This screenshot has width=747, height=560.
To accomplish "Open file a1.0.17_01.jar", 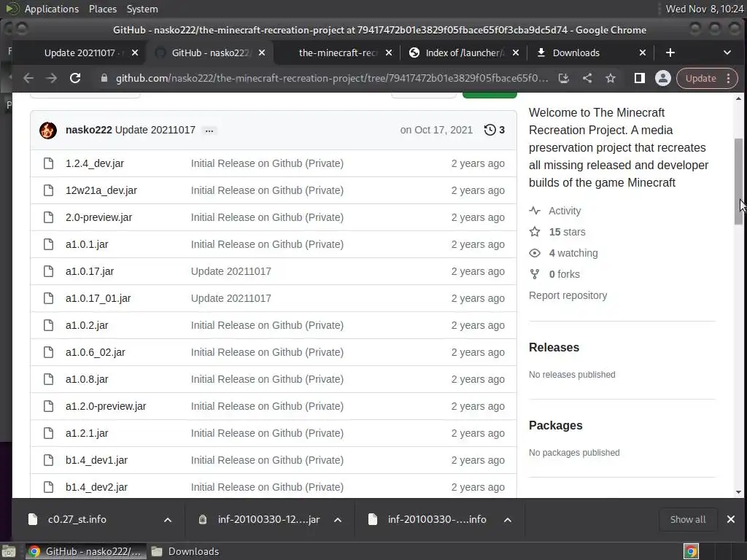I will [98, 298].
